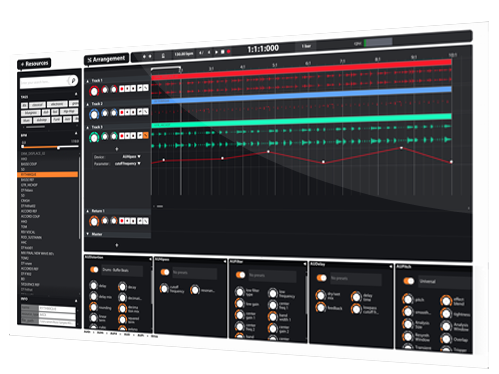Collapse the Tags section in Resources
Viewport: 499px width, 374px height.
tap(76, 94)
